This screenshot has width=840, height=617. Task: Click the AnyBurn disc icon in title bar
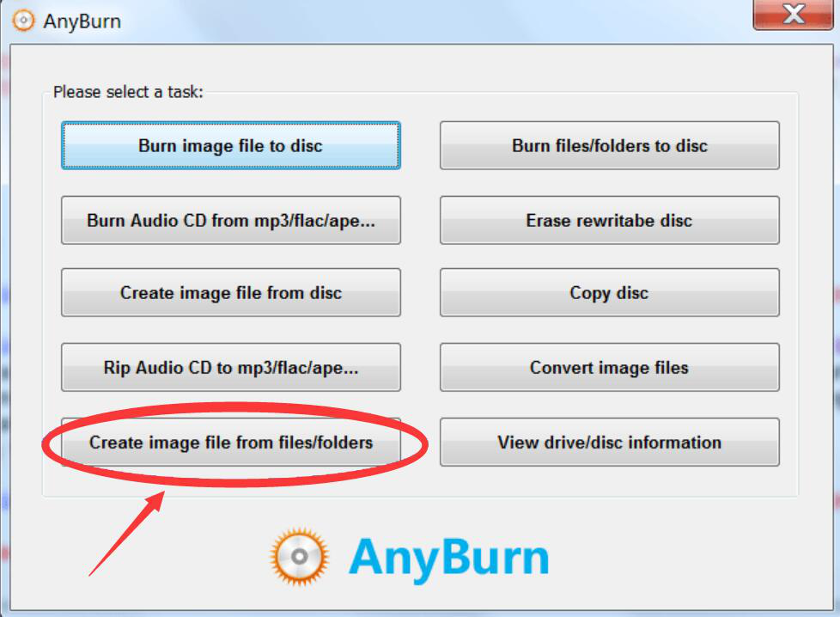(x=23, y=21)
